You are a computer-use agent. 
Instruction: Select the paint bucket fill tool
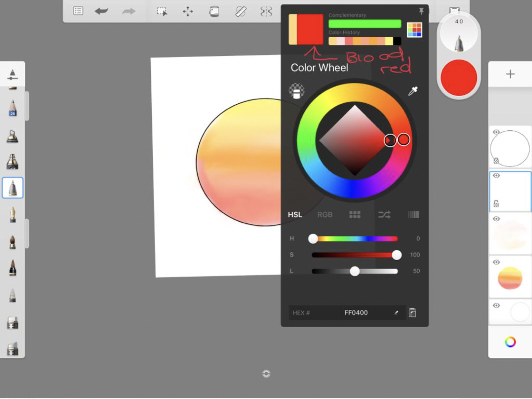tap(214, 12)
